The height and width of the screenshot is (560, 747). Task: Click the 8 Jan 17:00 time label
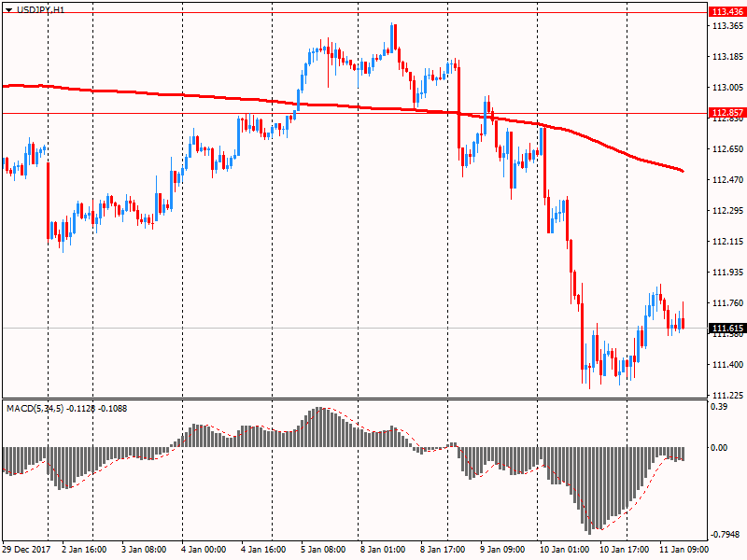point(443,549)
